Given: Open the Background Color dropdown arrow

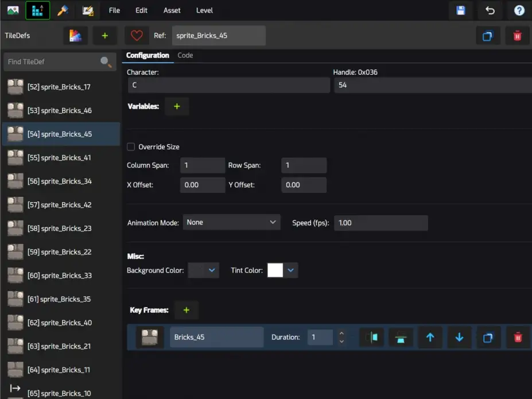Looking at the screenshot, I should 212,270.
